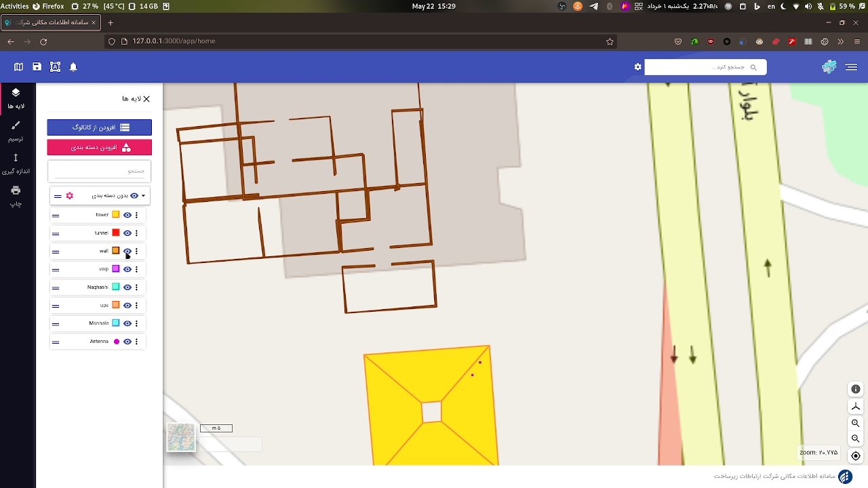Toggle the Manhole layer visibility

tap(127, 323)
